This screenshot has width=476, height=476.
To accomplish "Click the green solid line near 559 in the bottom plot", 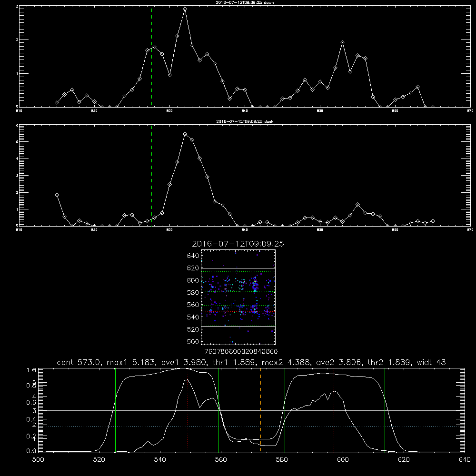I will (218, 410).
